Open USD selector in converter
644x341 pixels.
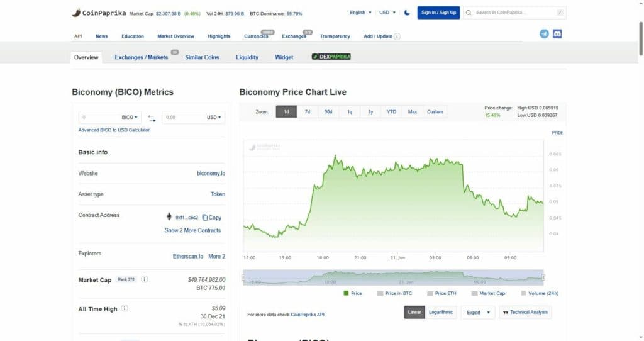point(214,118)
